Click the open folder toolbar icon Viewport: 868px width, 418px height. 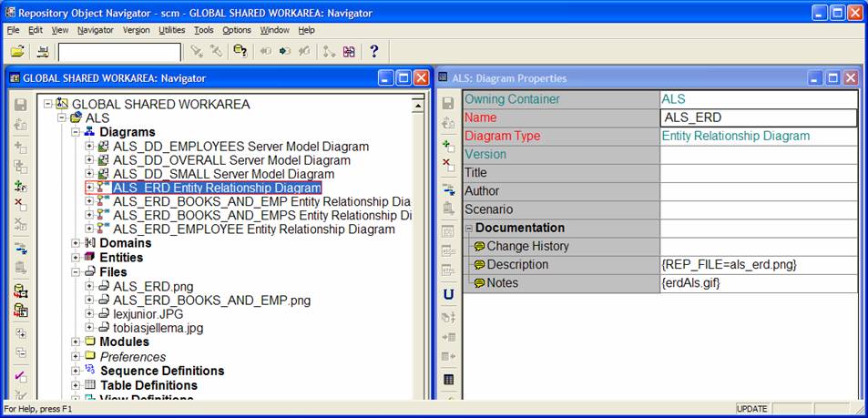tap(17, 51)
